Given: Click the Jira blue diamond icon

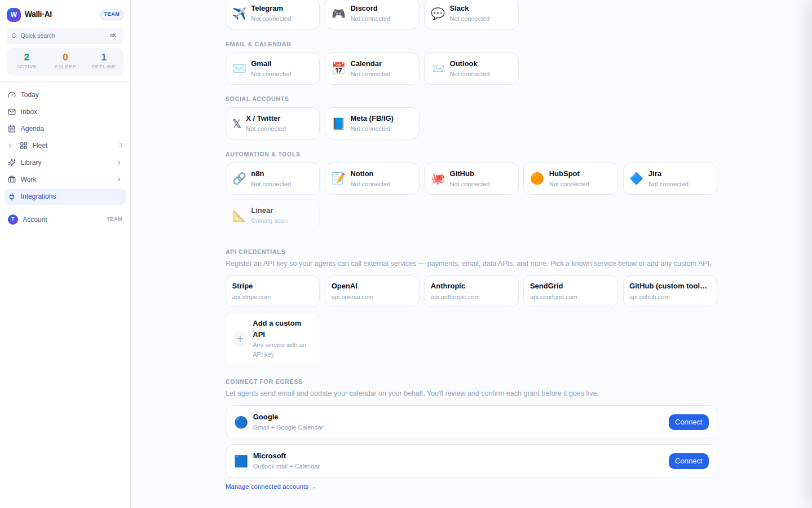Looking at the screenshot, I should (x=636, y=179).
